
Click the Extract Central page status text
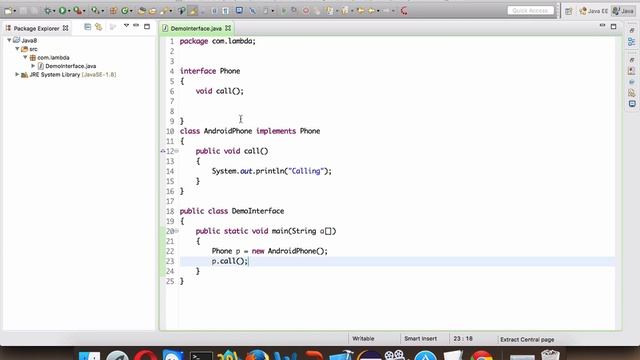[x=527, y=339]
